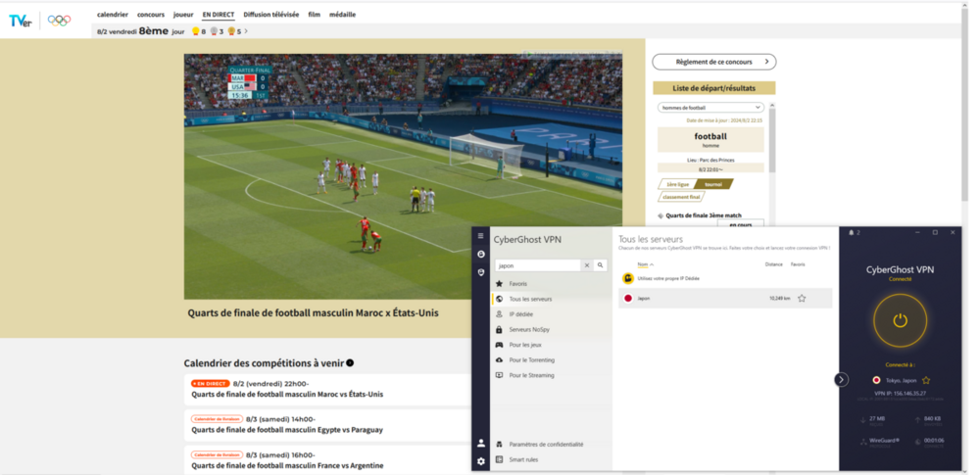Toggle favorite star for Tokyo, Japon
Viewport: 980px width, 475px height.
click(926, 380)
